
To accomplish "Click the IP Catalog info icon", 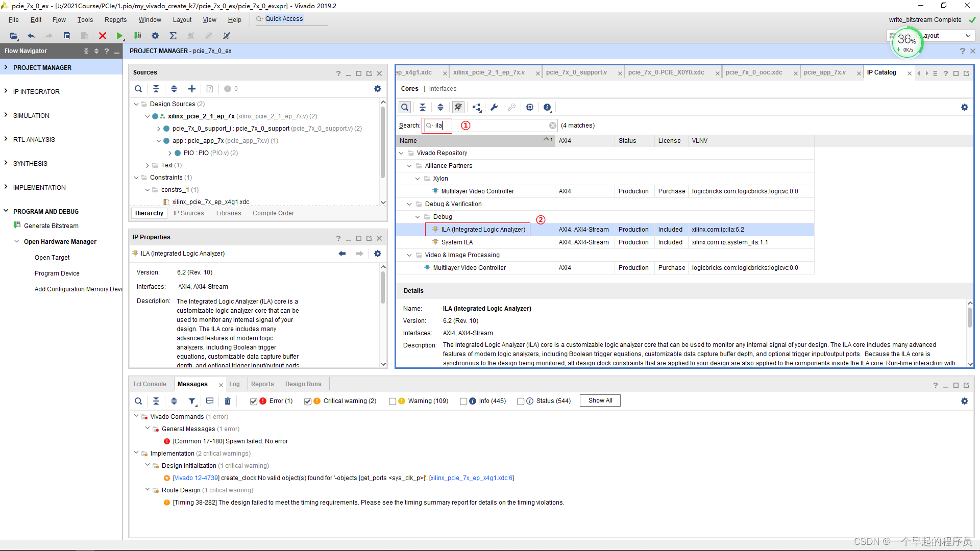I will pyautogui.click(x=547, y=107).
